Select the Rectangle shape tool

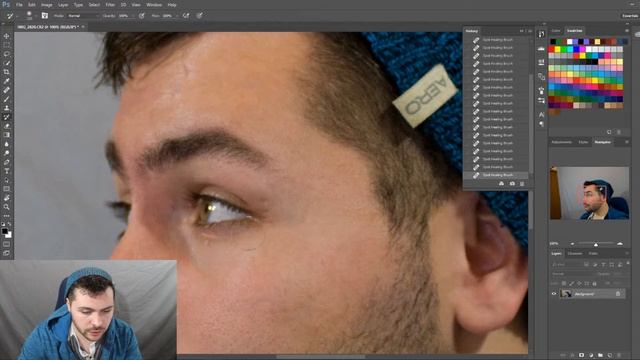click(x=7, y=189)
